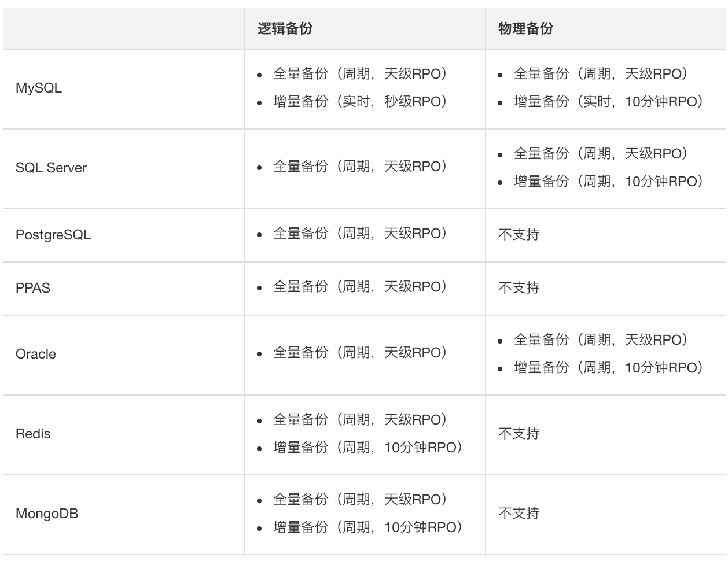Select the Oracle row label

click(36, 354)
